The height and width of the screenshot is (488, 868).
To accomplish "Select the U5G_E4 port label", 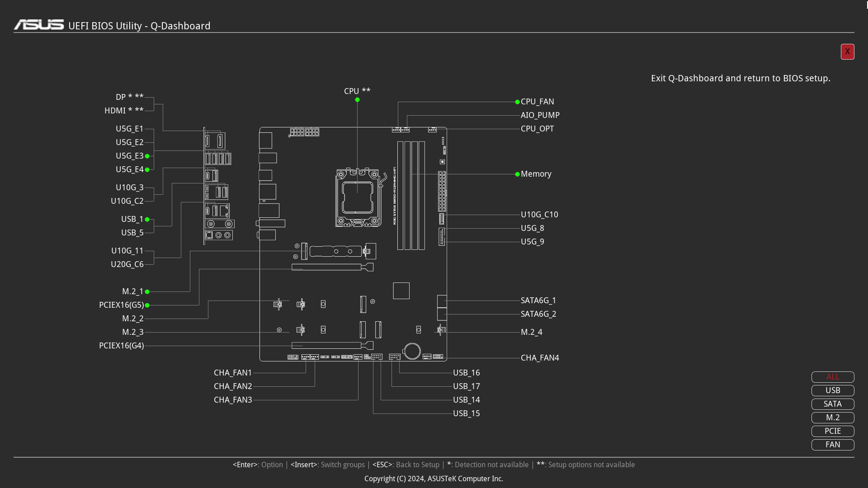I will click(129, 169).
